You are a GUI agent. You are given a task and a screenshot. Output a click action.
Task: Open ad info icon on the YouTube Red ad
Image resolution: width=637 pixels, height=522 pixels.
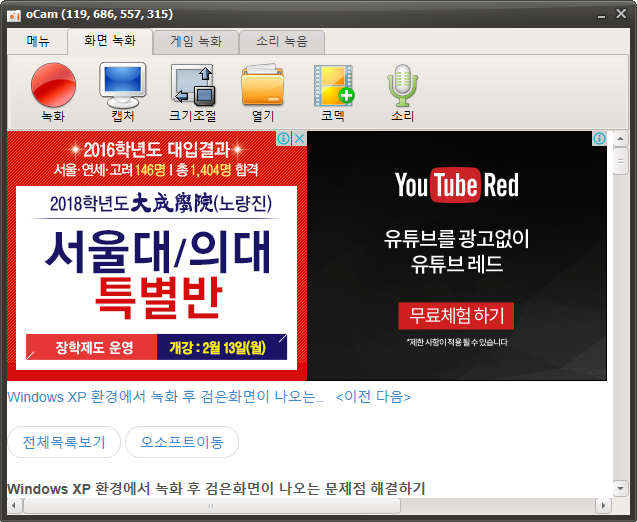point(599,139)
